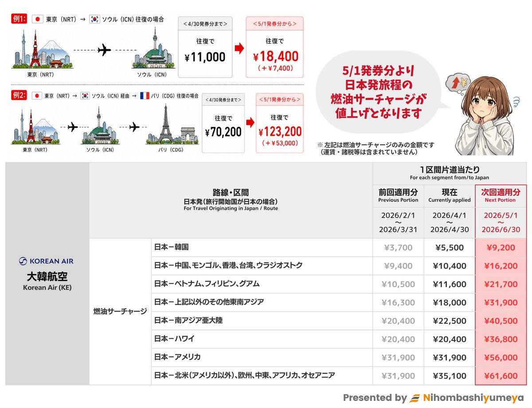Click the ¥61,600 cell
This screenshot has height=408, width=532.
pos(501,376)
